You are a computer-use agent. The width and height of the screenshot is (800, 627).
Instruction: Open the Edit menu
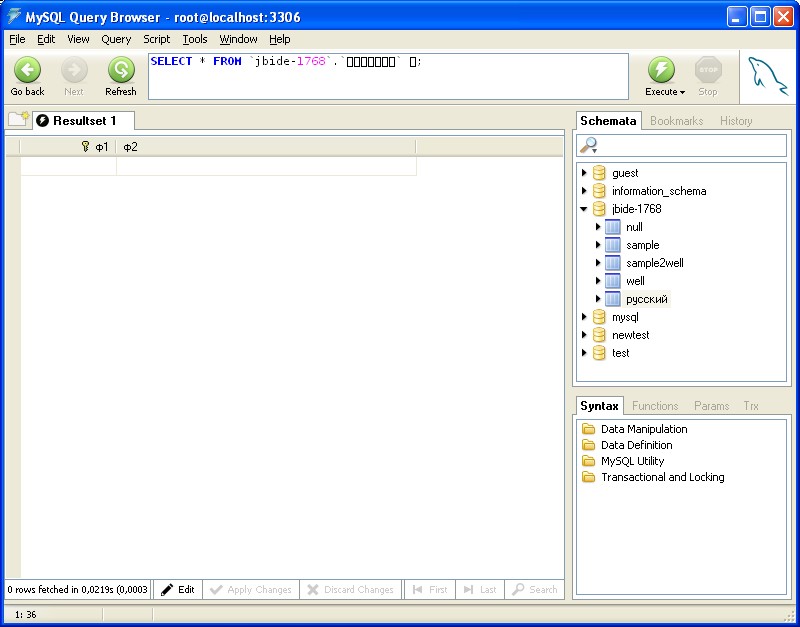tap(46, 39)
